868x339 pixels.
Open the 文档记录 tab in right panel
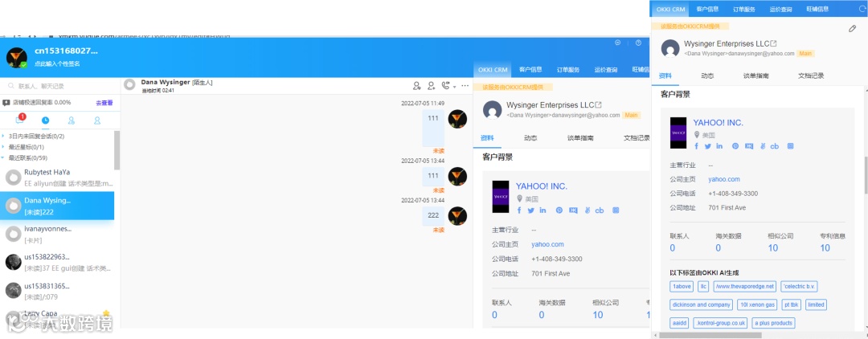pyautogui.click(x=811, y=76)
